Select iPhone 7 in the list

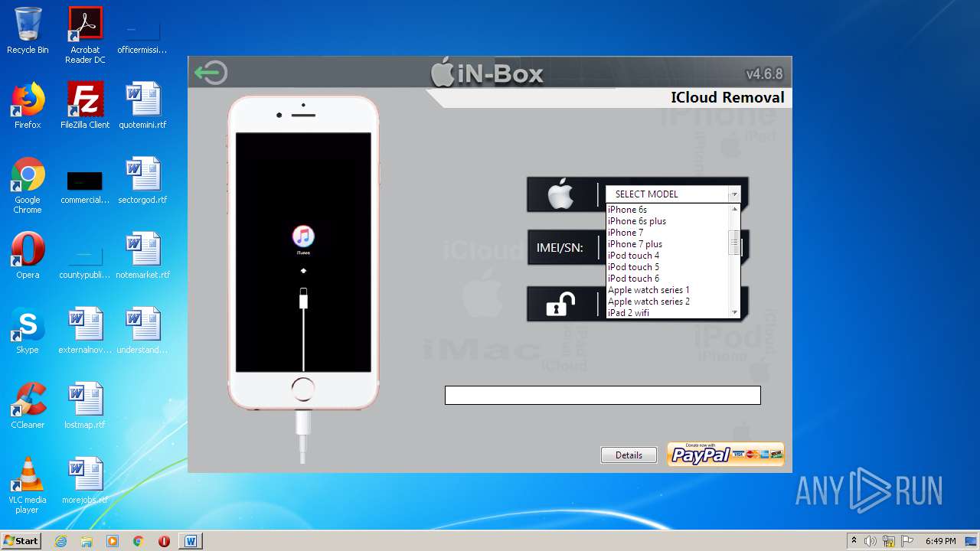[x=626, y=233]
